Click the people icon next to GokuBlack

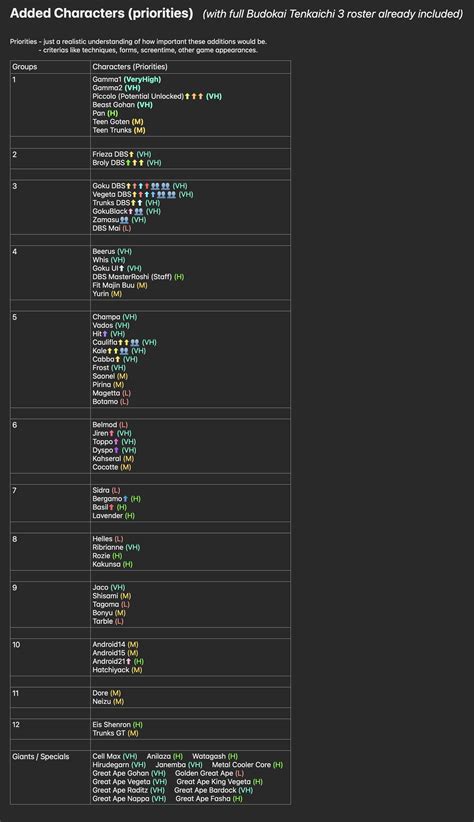(x=139, y=211)
